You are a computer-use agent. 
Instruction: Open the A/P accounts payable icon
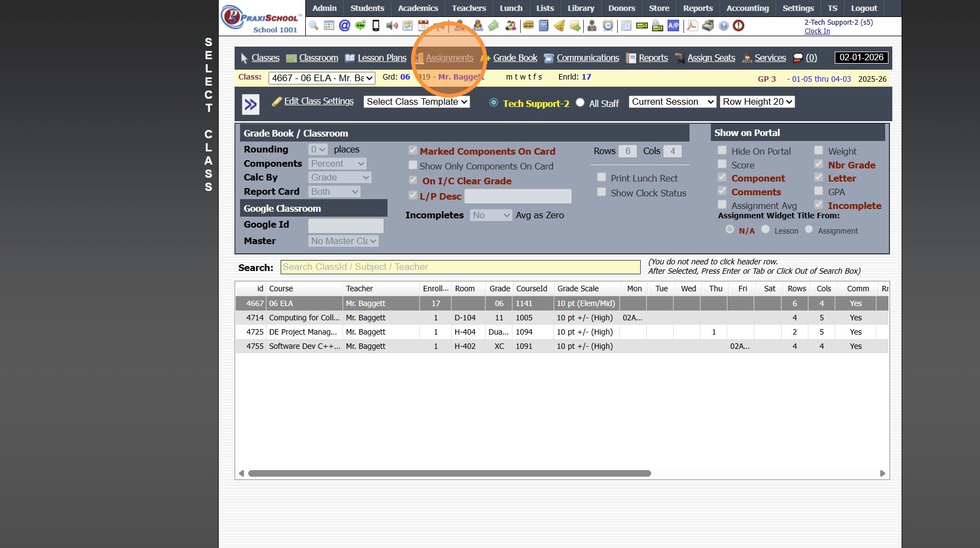pos(674,26)
